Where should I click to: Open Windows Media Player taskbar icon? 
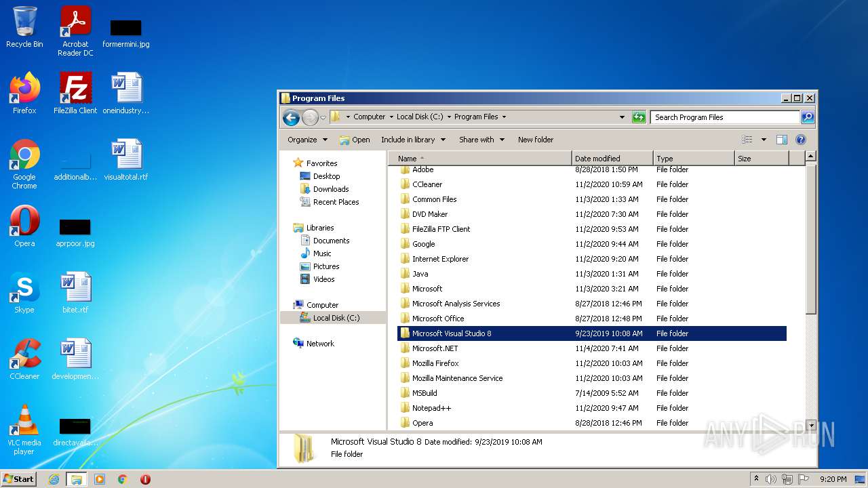click(x=100, y=479)
